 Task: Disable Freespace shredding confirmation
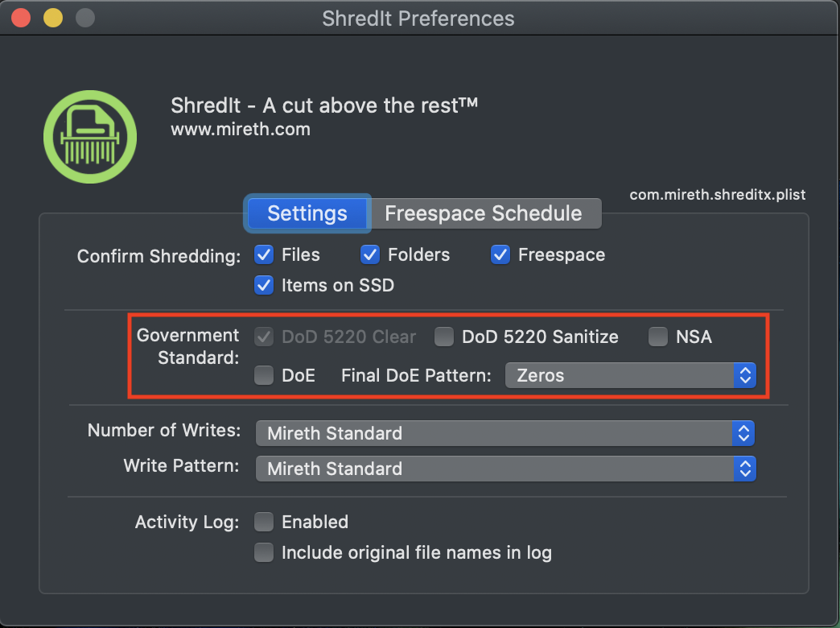tap(500, 255)
